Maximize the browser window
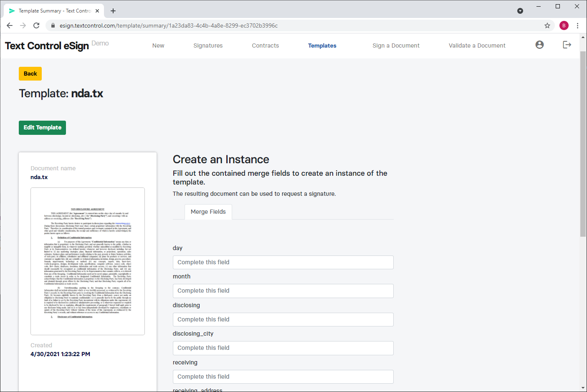 [x=558, y=6]
